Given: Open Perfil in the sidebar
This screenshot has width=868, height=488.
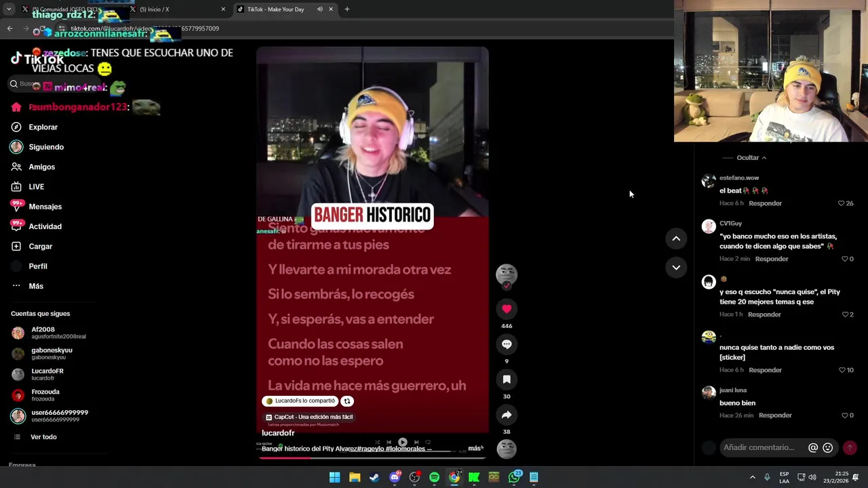Looking at the screenshot, I should point(38,266).
